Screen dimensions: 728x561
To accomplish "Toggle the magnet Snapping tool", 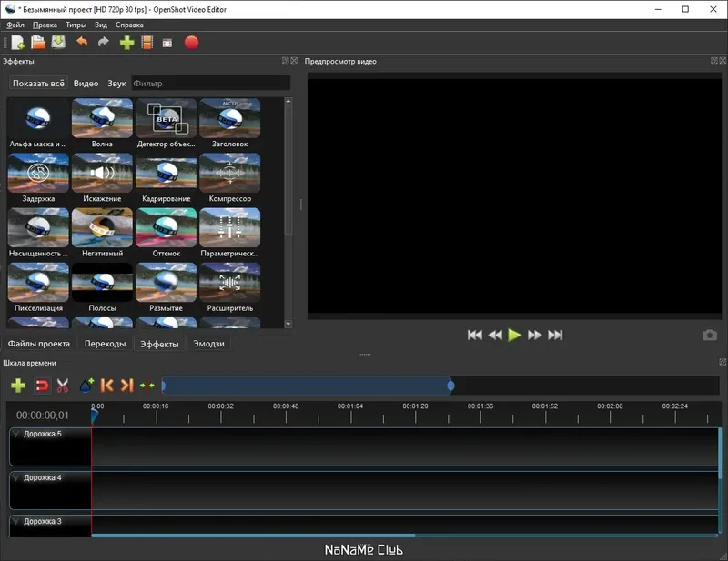I will pos(41,386).
